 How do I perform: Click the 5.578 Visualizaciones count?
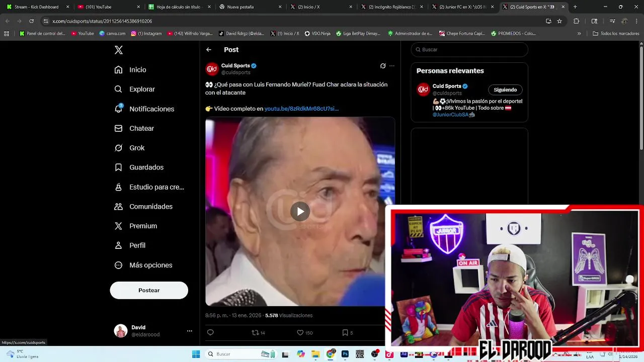(289, 315)
